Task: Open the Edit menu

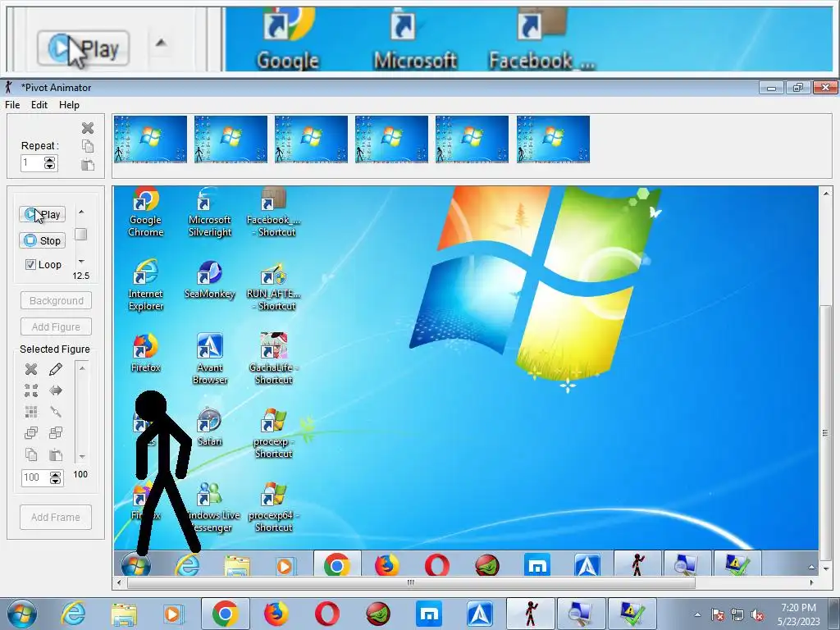Action: [39, 105]
